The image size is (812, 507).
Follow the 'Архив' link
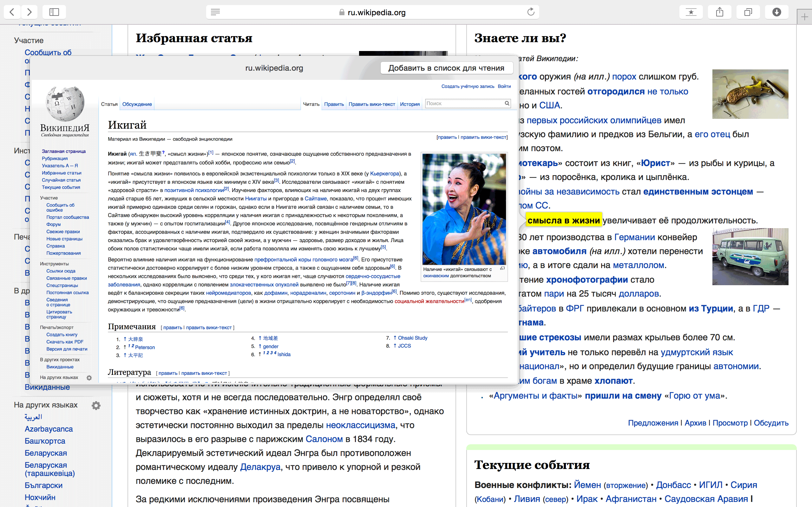[x=695, y=423]
